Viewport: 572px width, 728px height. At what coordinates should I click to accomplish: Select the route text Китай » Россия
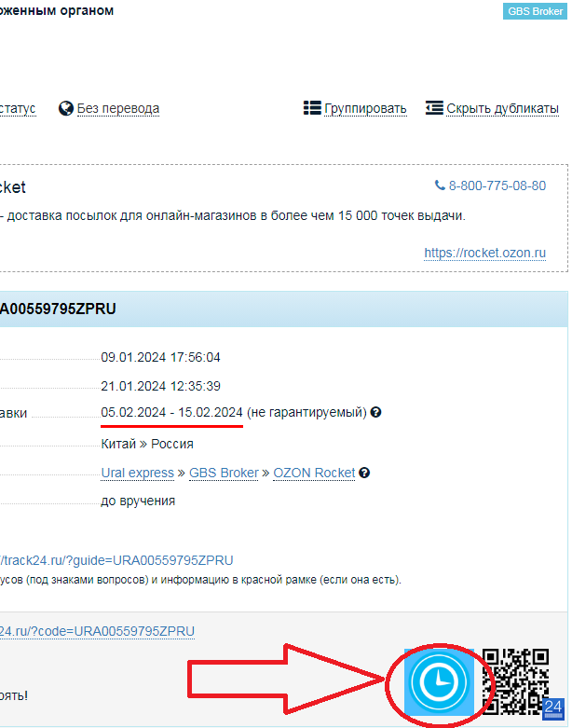coord(147,444)
